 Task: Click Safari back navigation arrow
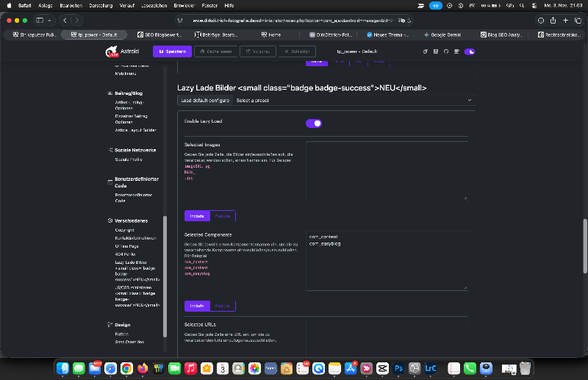(66, 21)
